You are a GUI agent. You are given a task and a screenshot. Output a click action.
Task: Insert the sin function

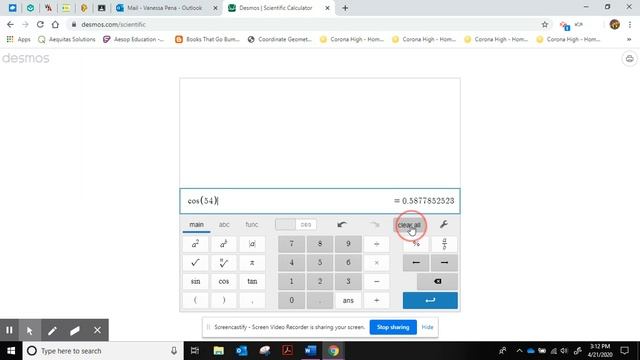[x=196, y=281]
